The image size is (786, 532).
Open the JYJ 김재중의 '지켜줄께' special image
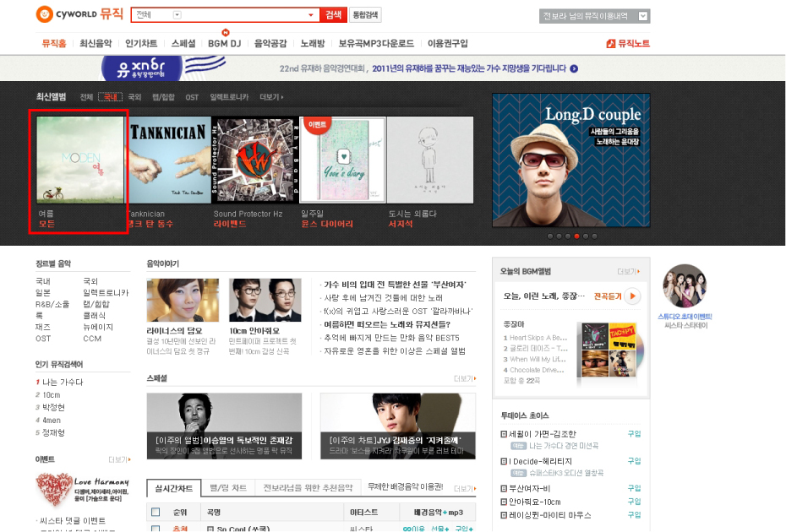[398, 426]
